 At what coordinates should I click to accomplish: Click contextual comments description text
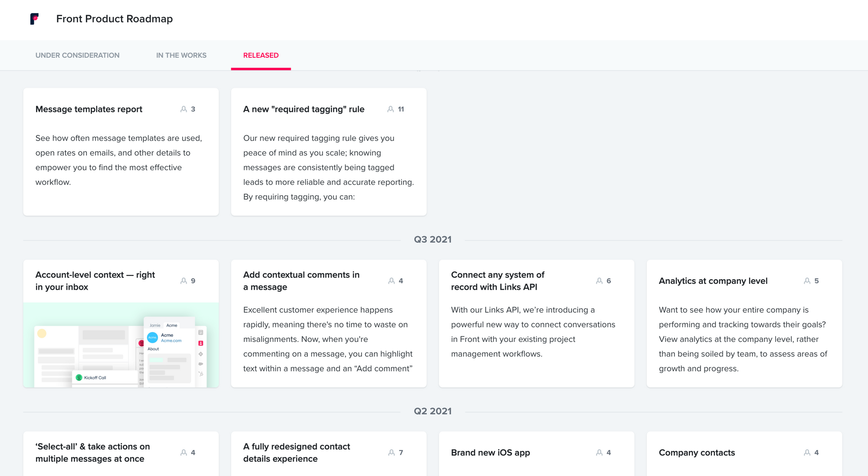click(x=328, y=339)
